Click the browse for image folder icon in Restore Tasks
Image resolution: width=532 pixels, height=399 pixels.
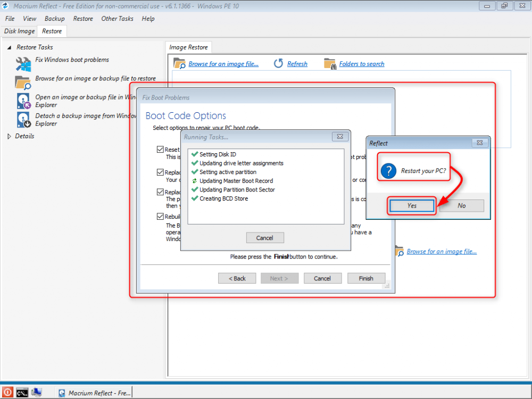[x=23, y=82]
